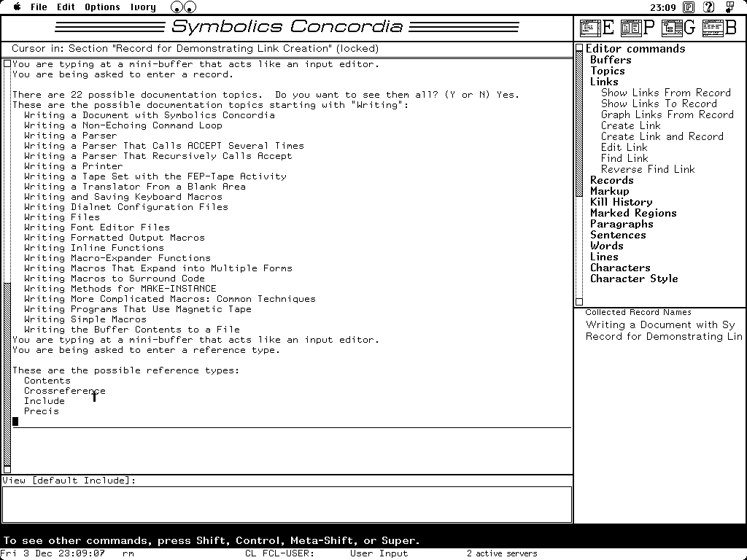
Task: Choose topic 'Writing Dialnet Configuration Files'
Action: coord(125,207)
